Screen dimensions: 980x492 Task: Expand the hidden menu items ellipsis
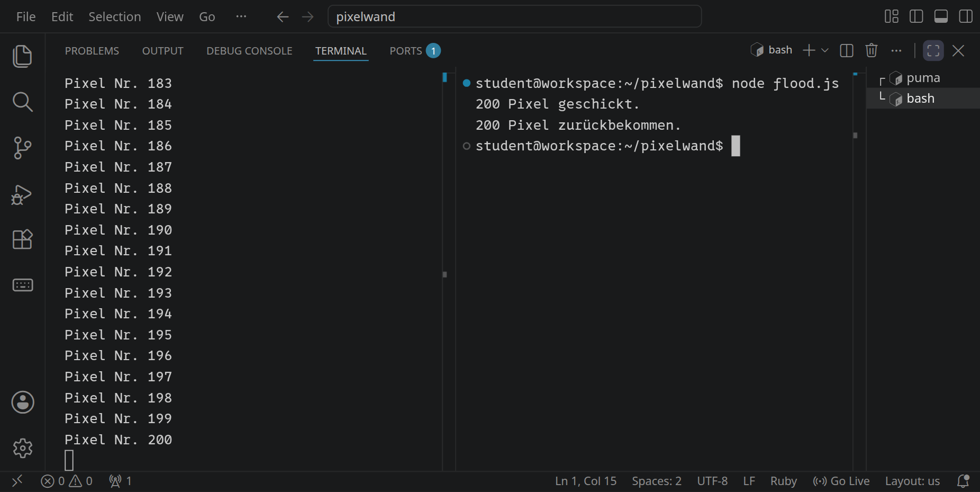241,16
